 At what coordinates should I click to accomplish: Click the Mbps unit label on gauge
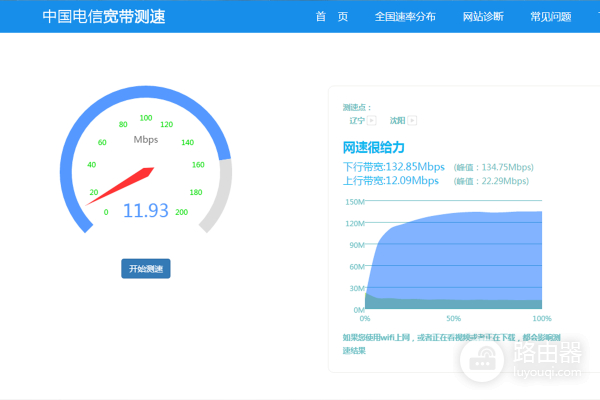coord(146,140)
